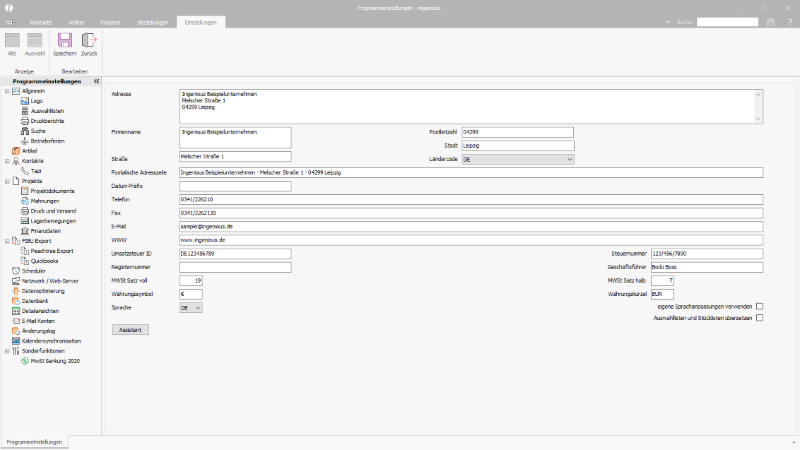This screenshot has width=800, height=450.
Task: Enable eigene Sprachanpassungen verwenden checkbox
Action: 760,307
